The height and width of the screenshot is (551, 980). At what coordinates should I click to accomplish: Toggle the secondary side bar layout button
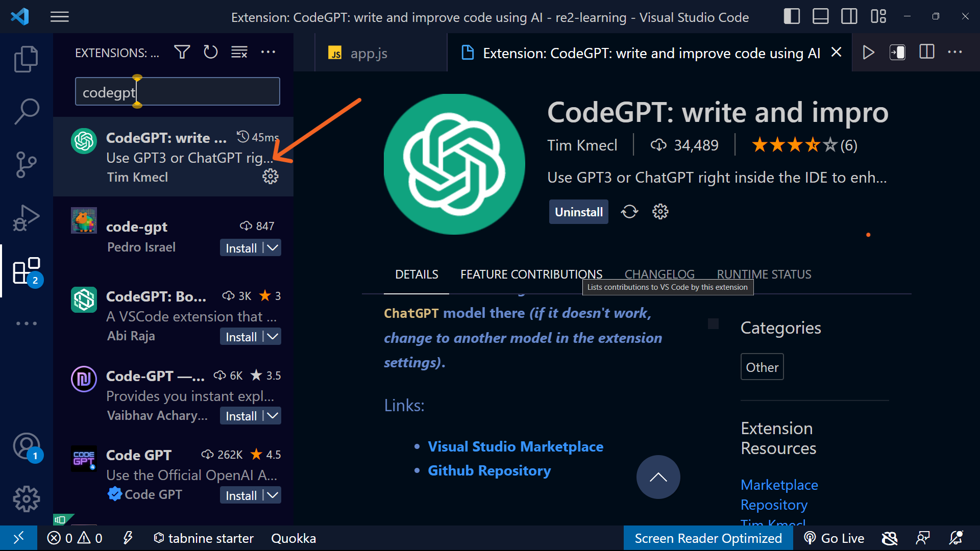(849, 16)
